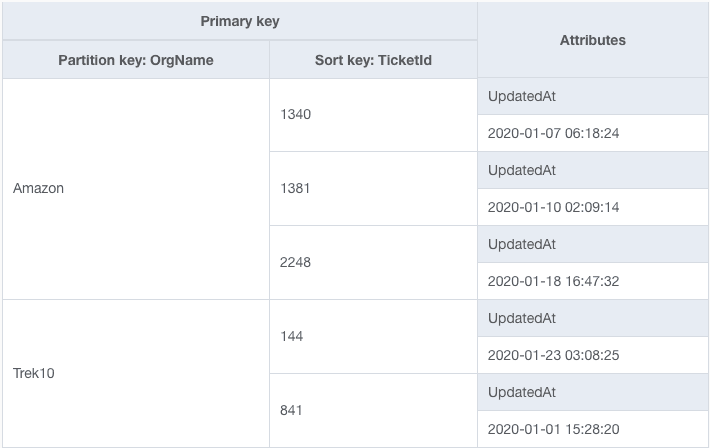Click the UpdatedAt label for ticket 144
710x448 pixels.
(522, 318)
